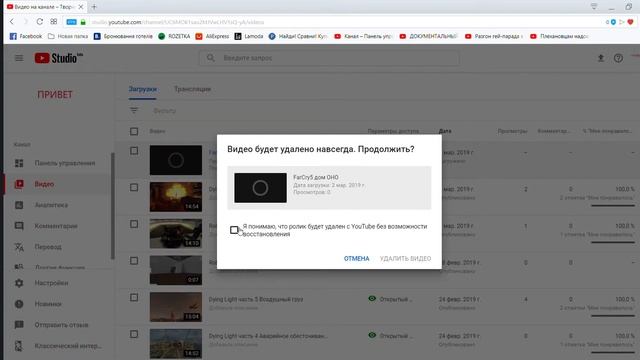Viewport: 640px width, 360px height.
Task: Open the ROZETKA bookmark
Action: click(x=174, y=36)
